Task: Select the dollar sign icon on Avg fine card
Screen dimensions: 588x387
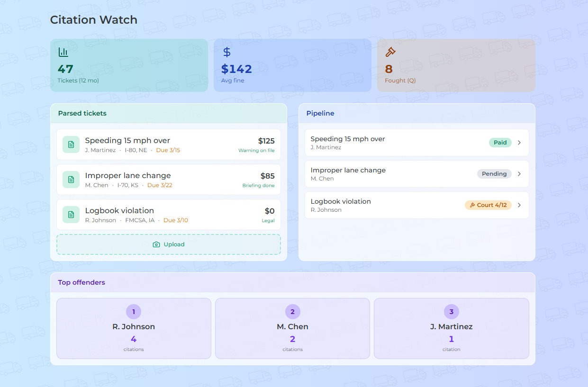Action: 226,52
